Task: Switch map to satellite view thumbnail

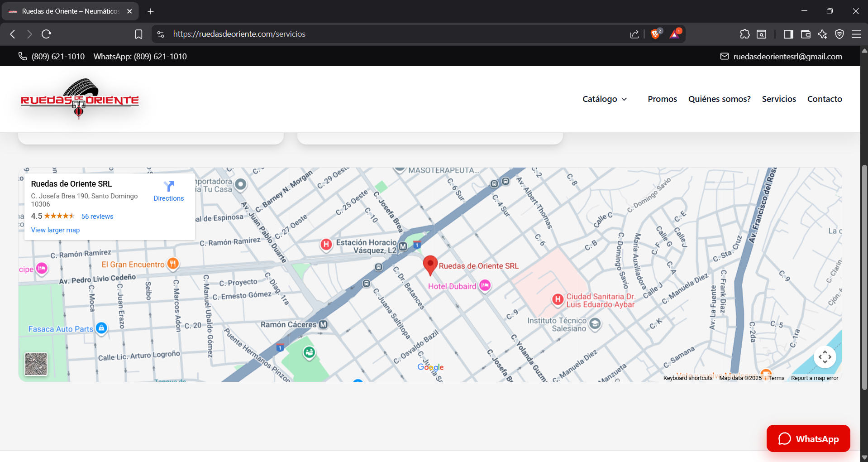Action: (36, 364)
